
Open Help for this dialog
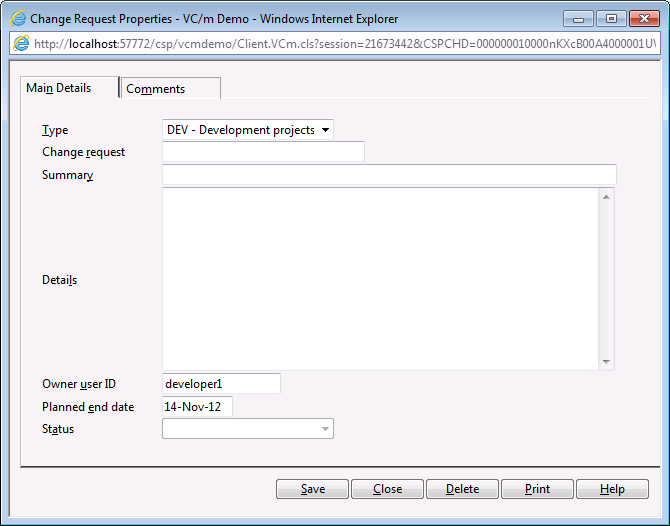pos(612,489)
